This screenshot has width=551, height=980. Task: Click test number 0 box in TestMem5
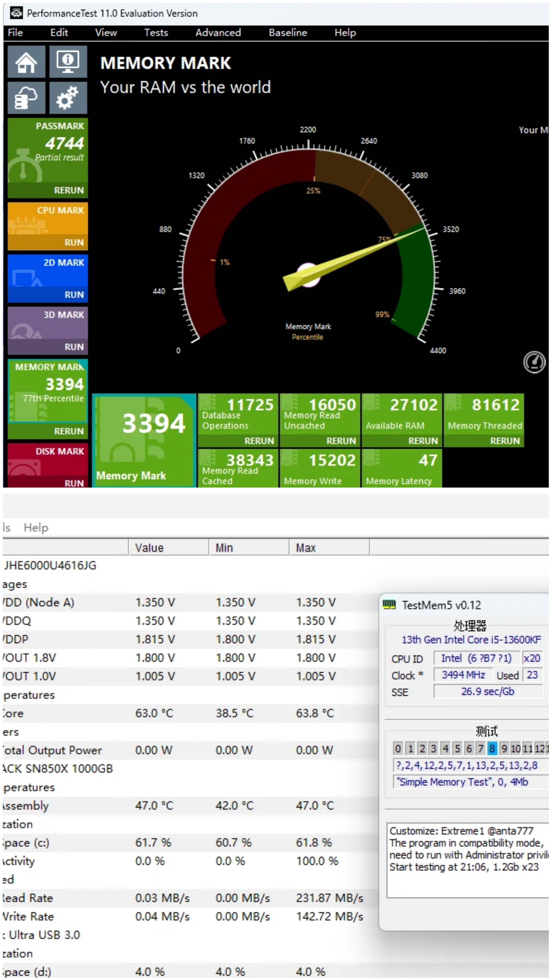(398, 749)
